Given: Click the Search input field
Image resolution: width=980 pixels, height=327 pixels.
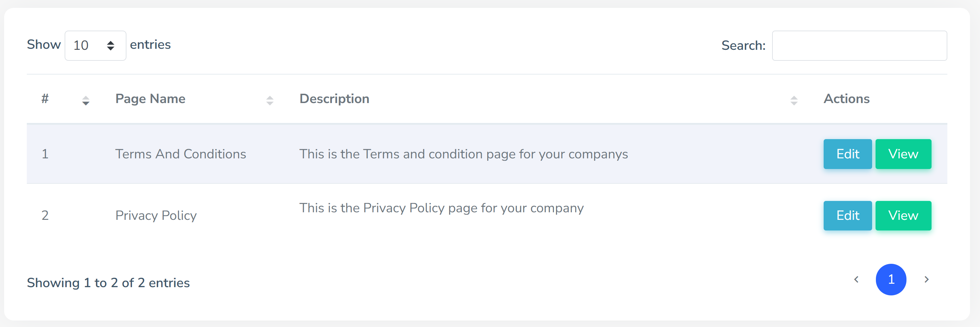Looking at the screenshot, I should [859, 46].
